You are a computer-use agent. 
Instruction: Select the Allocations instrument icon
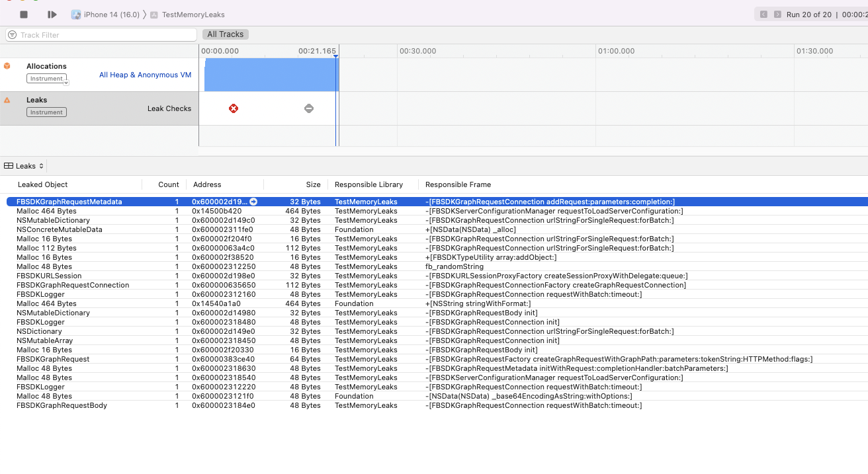(7, 66)
